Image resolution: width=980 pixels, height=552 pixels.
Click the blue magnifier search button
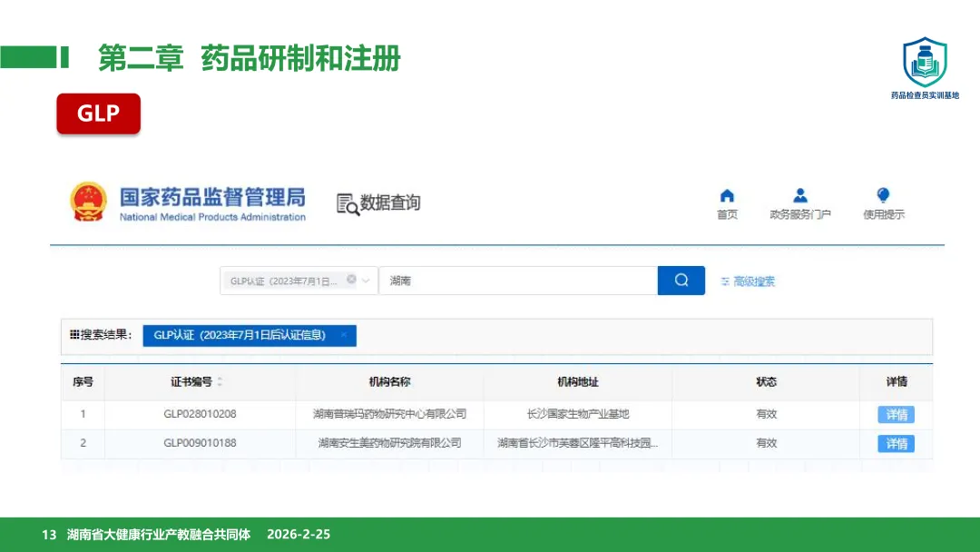pyautogui.click(x=681, y=280)
